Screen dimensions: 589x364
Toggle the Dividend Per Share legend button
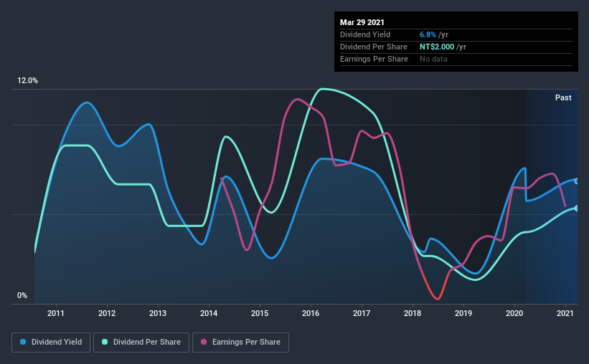click(x=141, y=343)
